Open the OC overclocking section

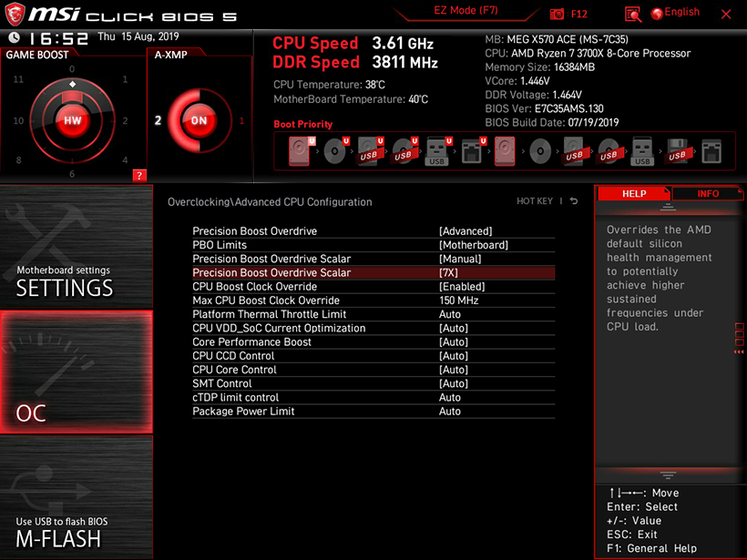pyautogui.click(x=77, y=372)
